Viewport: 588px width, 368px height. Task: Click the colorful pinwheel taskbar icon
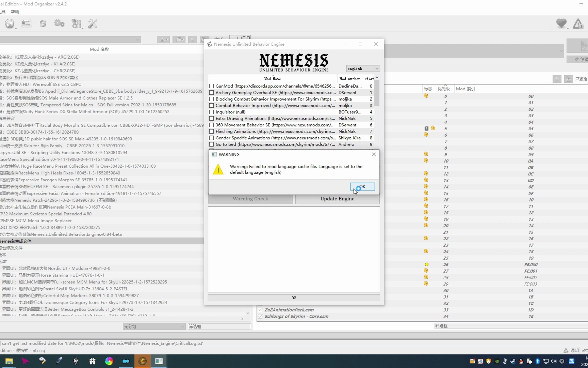[x=109, y=361]
